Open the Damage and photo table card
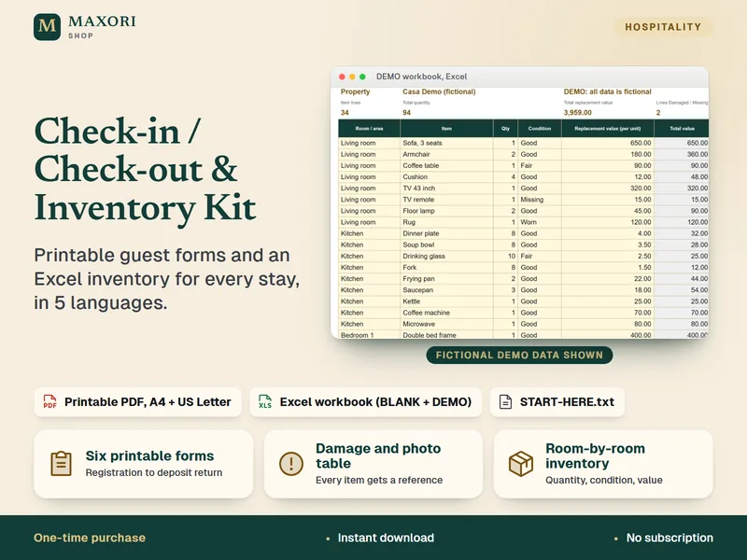The width and height of the screenshot is (747, 560). pyautogui.click(x=373, y=464)
